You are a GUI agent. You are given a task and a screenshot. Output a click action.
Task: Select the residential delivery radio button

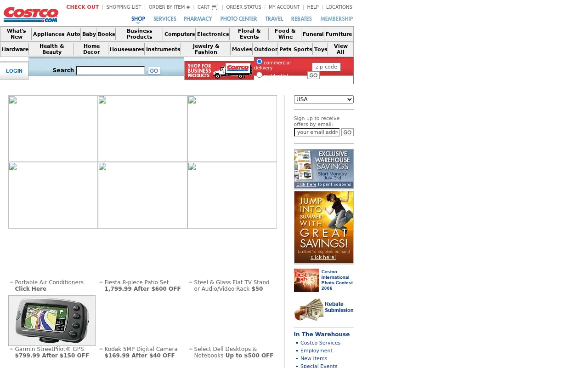(259, 75)
